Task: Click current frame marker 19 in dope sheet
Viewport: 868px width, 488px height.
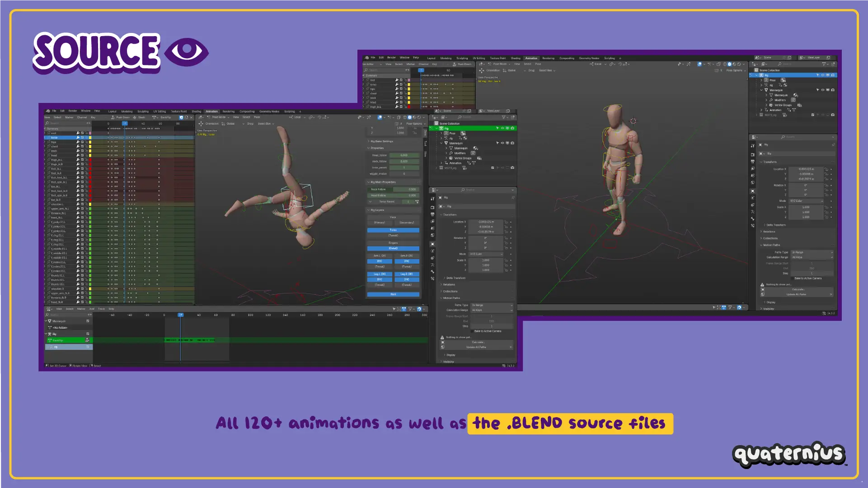Action: (x=125, y=123)
